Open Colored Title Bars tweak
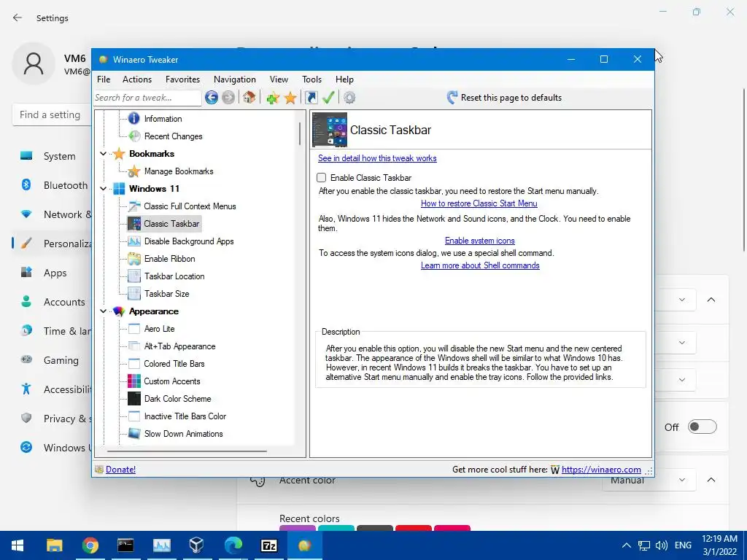This screenshot has height=560, width=747. coord(174,364)
